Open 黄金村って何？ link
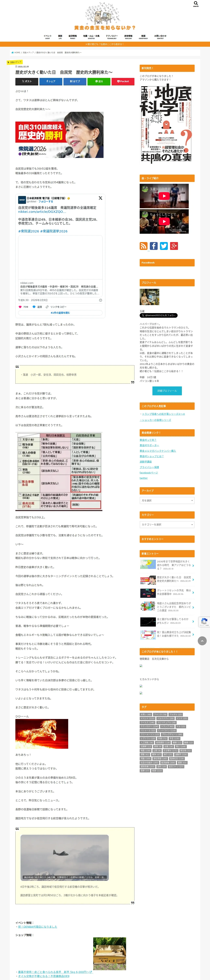 pos(148,440)
